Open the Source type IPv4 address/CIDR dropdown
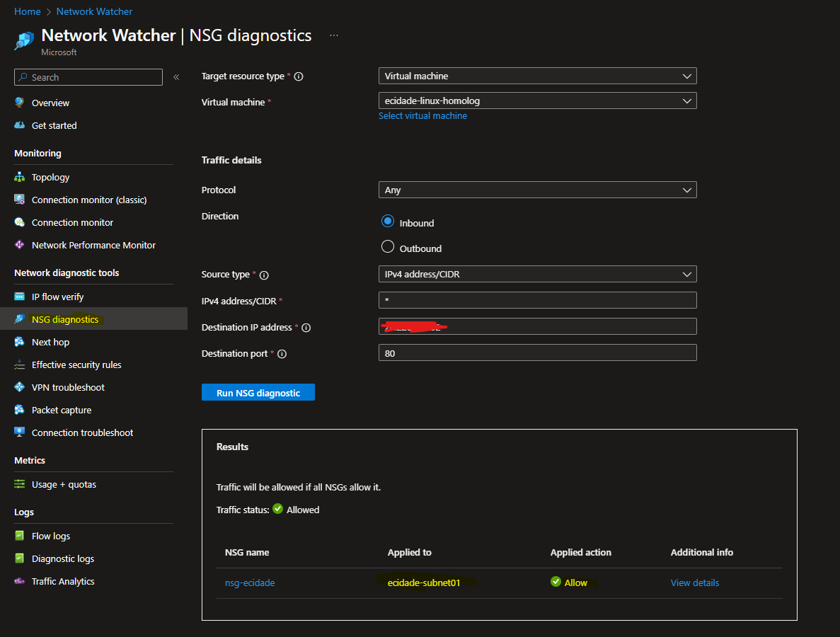This screenshot has height=637, width=840. click(x=537, y=275)
